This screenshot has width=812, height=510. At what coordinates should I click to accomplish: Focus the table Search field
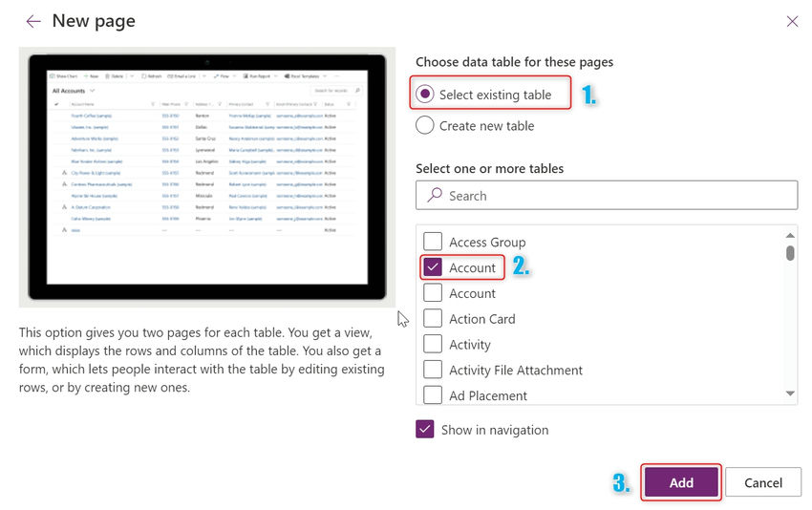click(607, 195)
